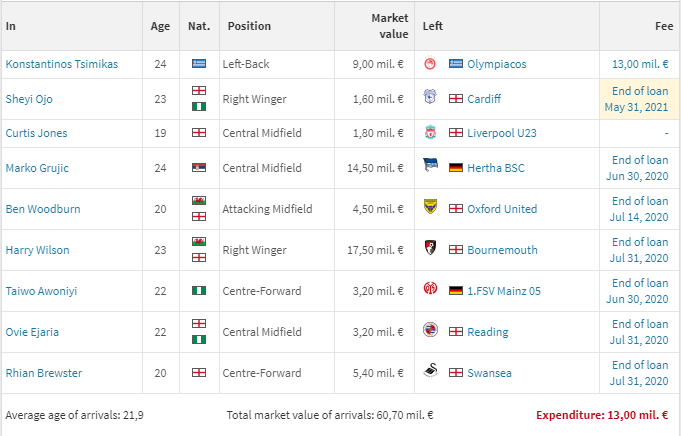Click the Bournemouth club crest icon
This screenshot has height=436, width=681.
click(x=430, y=250)
